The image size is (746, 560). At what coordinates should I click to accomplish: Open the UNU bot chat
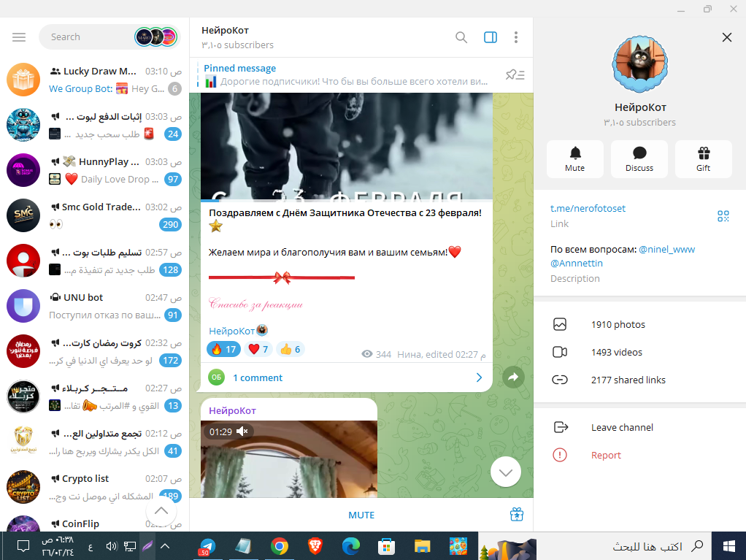[94, 306]
